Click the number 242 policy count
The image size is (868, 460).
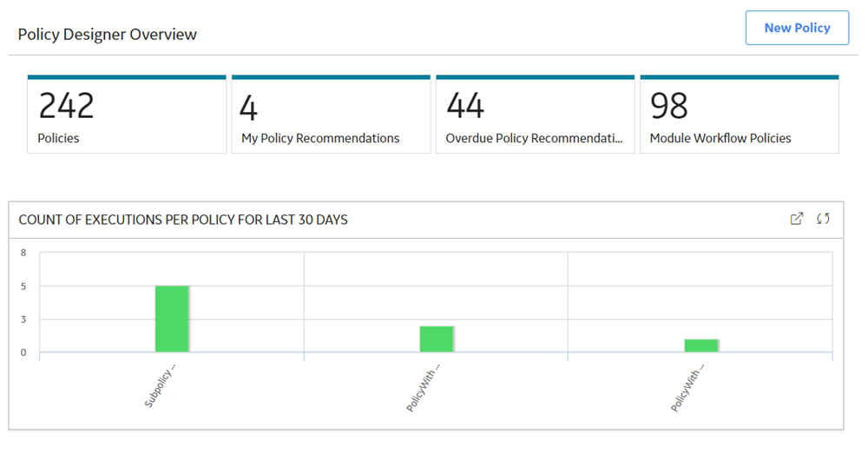pyautogui.click(x=67, y=106)
